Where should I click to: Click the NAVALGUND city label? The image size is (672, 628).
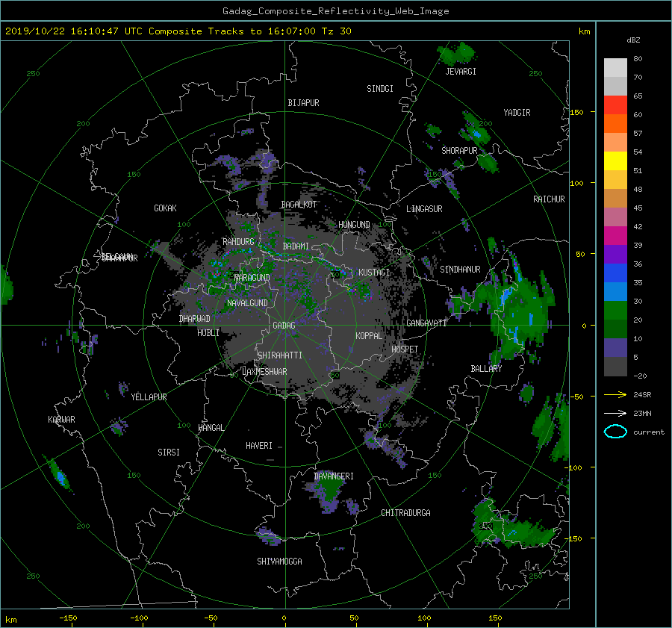[247, 303]
